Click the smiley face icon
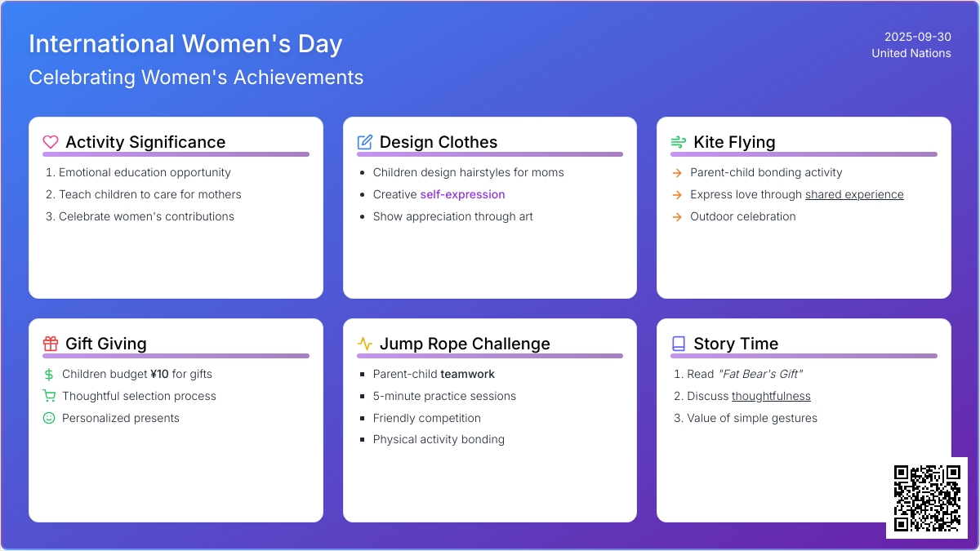Image resolution: width=980 pixels, height=551 pixels. click(x=49, y=418)
